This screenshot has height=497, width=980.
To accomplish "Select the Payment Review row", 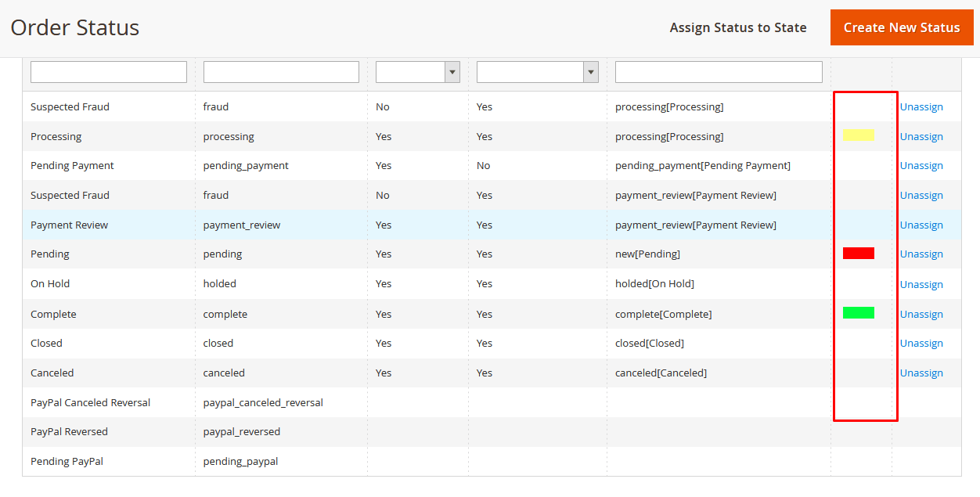I will point(313,225).
